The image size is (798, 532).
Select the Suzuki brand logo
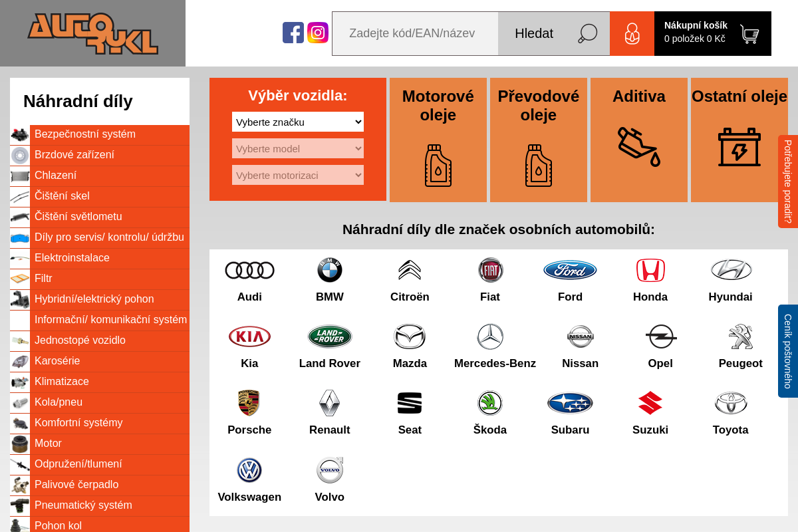tap(650, 403)
